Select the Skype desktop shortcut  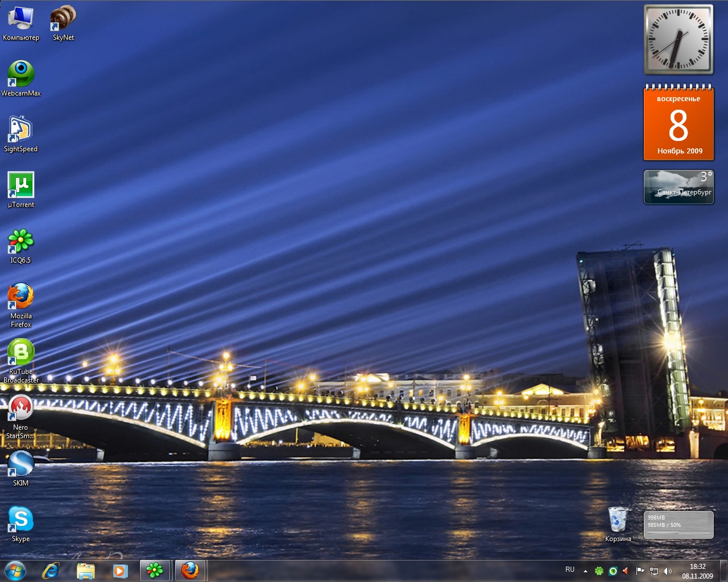[21, 525]
